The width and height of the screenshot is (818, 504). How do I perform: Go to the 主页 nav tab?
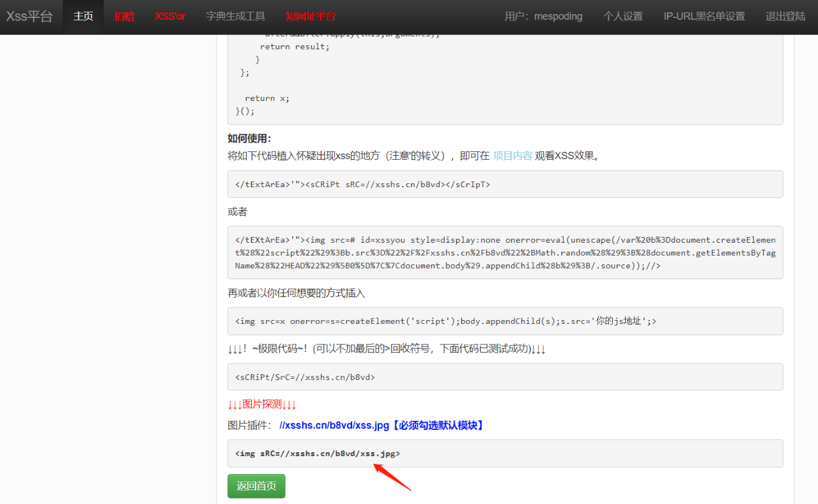coord(83,17)
